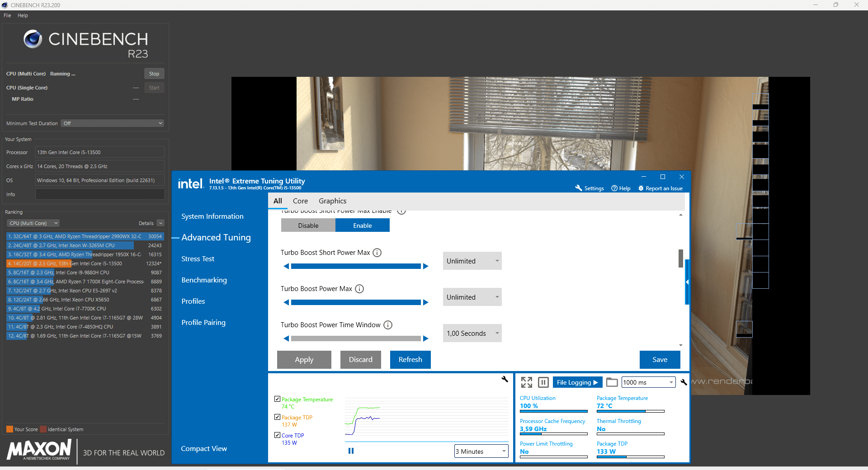The image size is (868, 470).
Task: Increase Turbo Boost Power Max with right arrow
Action: click(425, 302)
